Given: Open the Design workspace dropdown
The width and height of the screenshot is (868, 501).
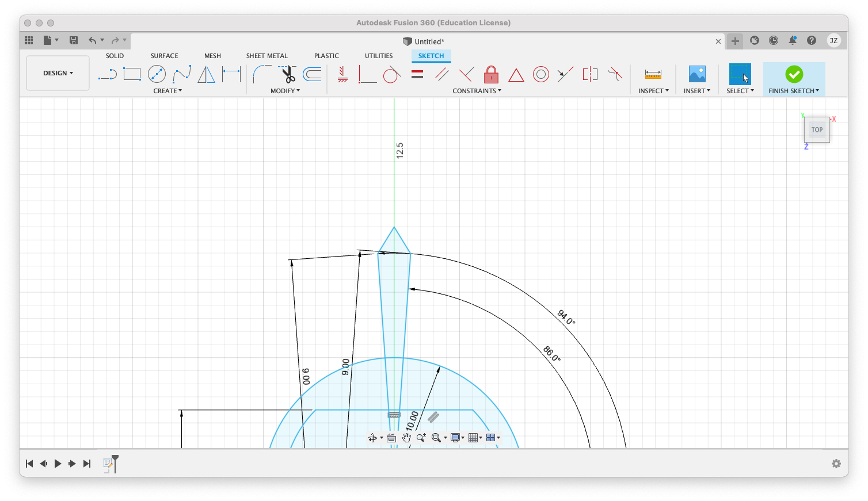Looking at the screenshot, I should click(x=58, y=73).
